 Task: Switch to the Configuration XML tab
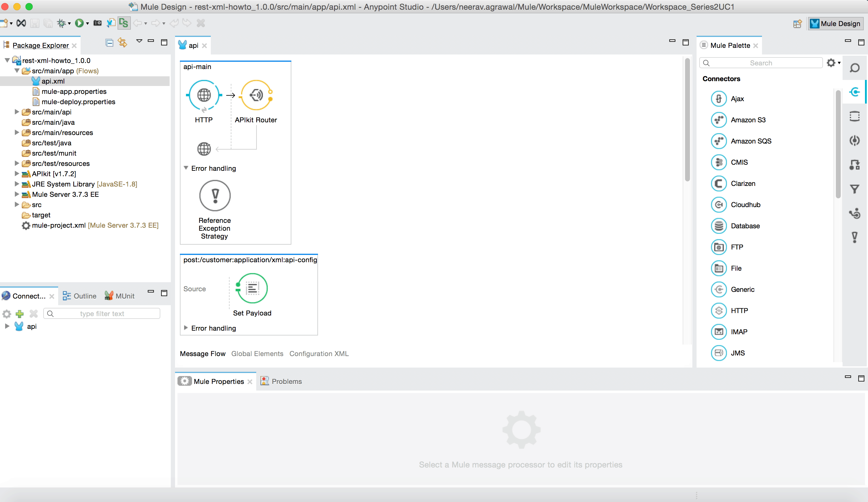pos(319,354)
